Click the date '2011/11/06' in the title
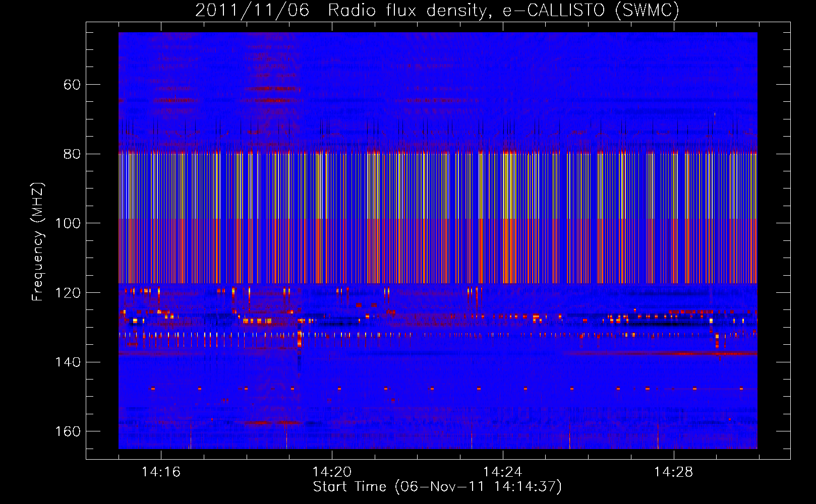The height and width of the screenshot is (504, 816). 252,11
